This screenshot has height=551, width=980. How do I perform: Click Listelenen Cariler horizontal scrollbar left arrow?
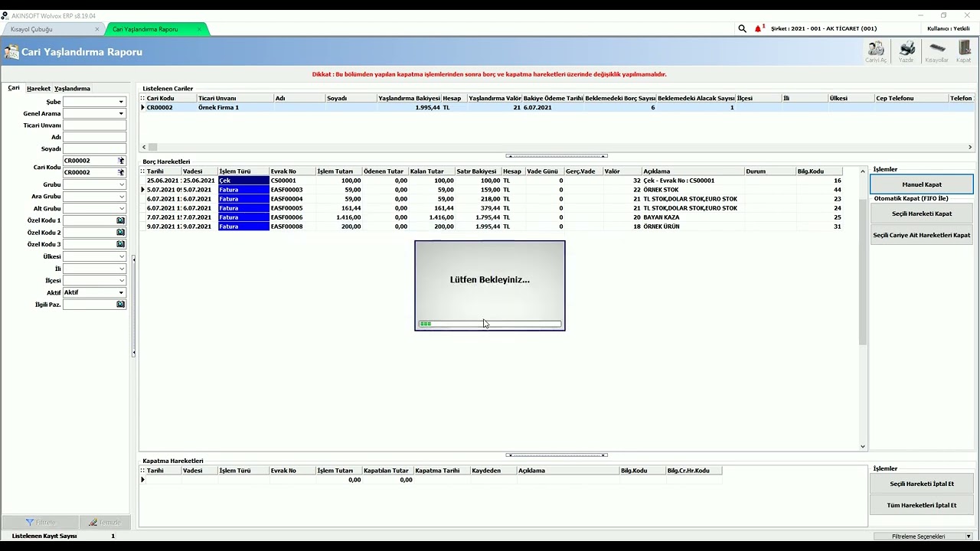click(x=143, y=147)
